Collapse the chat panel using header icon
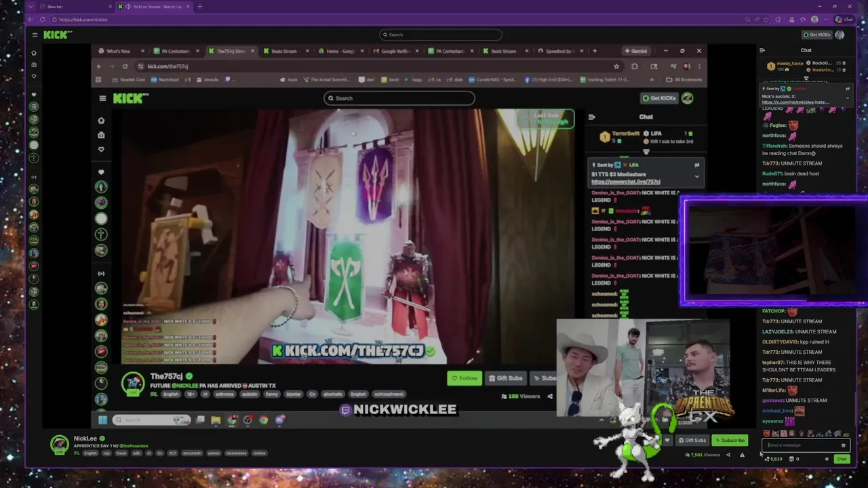Image resolution: width=868 pixels, height=488 pixels. [762, 50]
